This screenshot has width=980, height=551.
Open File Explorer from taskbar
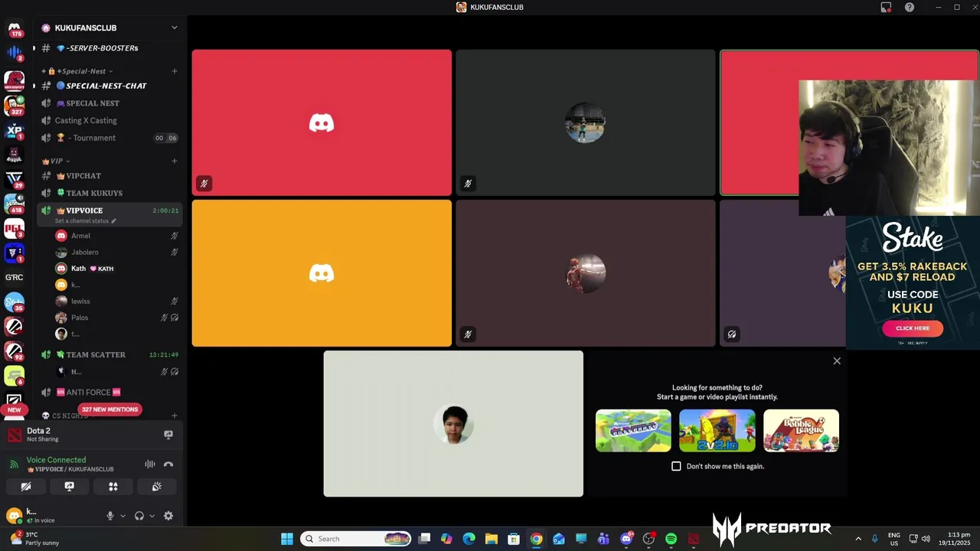[492, 539]
